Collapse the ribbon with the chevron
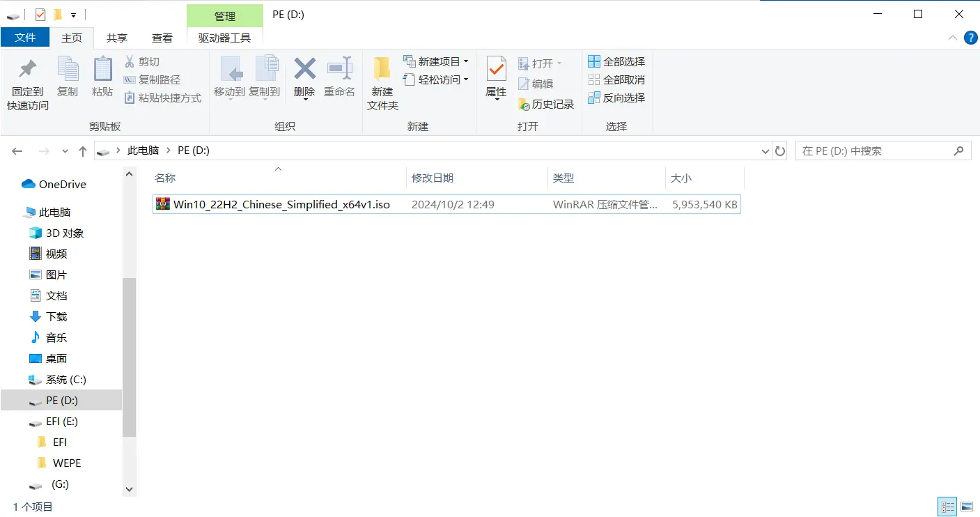The height and width of the screenshot is (517, 980). pyautogui.click(x=951, y=38)
